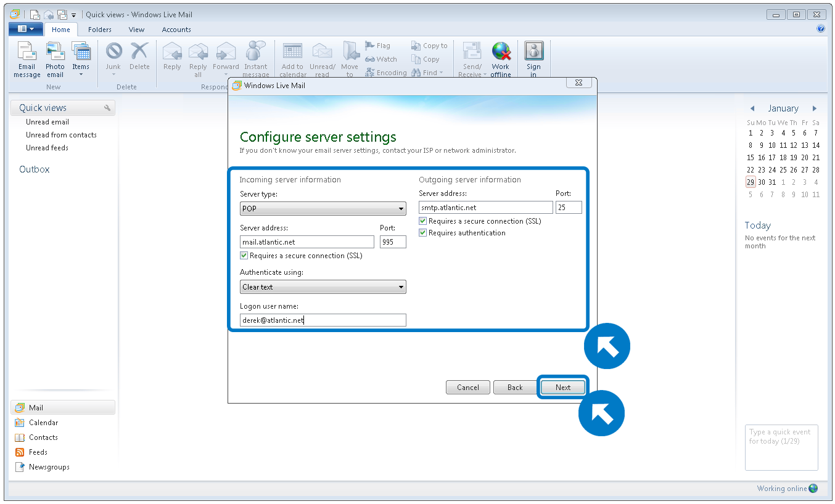835x504 pixels.
Task: Switch to the Accounts tab
Action: point(176,30)
